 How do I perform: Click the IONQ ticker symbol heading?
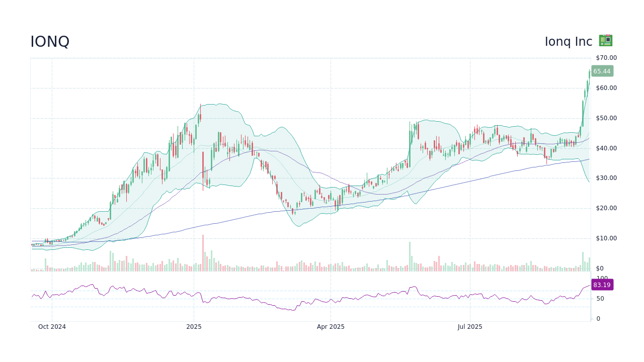point(50,42)
